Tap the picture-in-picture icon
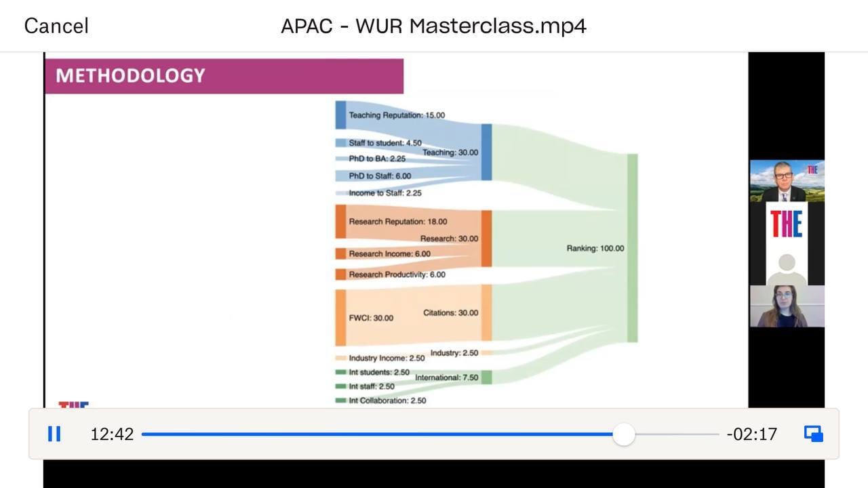The width and height of the screenshot is (868, 488). coord(813,434)
